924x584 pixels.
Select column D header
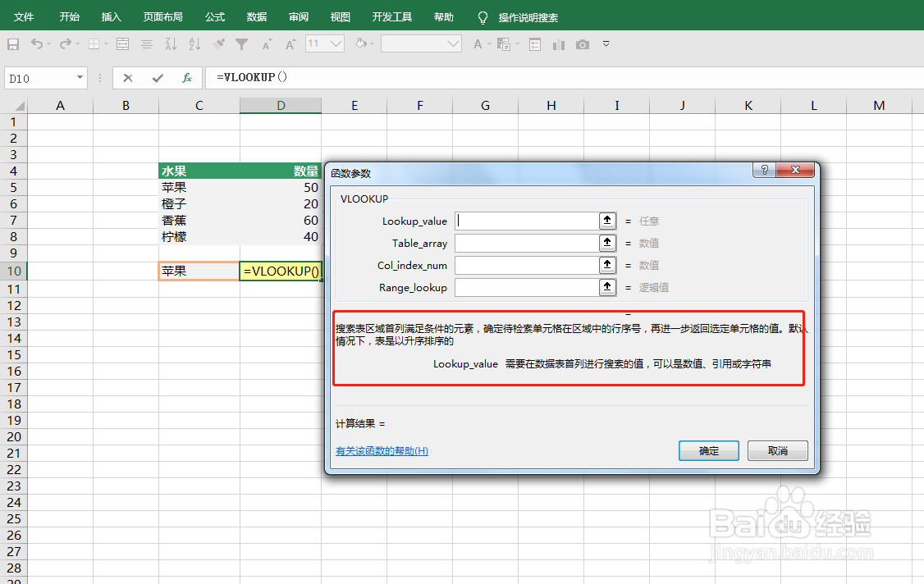point(281,106)
